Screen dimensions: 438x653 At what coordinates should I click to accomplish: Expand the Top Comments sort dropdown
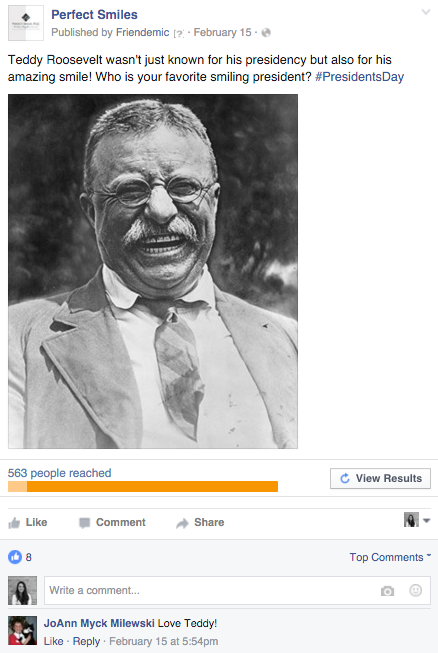(x=390, y=557)
